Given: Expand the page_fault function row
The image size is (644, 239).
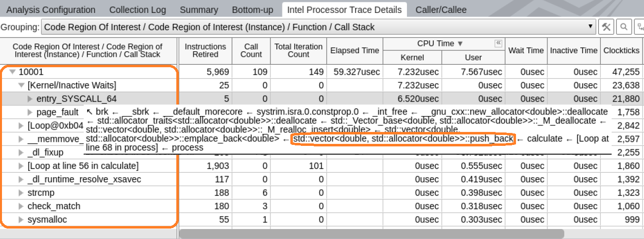Looking at the screenshot, I should (30, 112).
